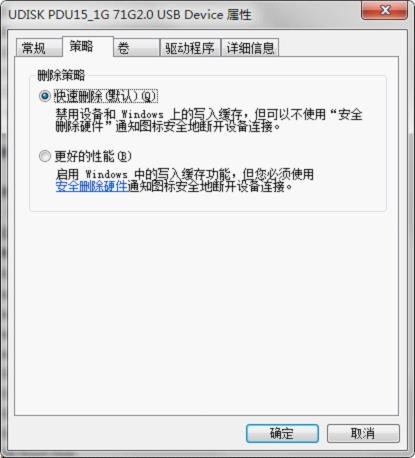Click empty space left of 确定 button
This screenshot has height=458, width=415.
130,433
